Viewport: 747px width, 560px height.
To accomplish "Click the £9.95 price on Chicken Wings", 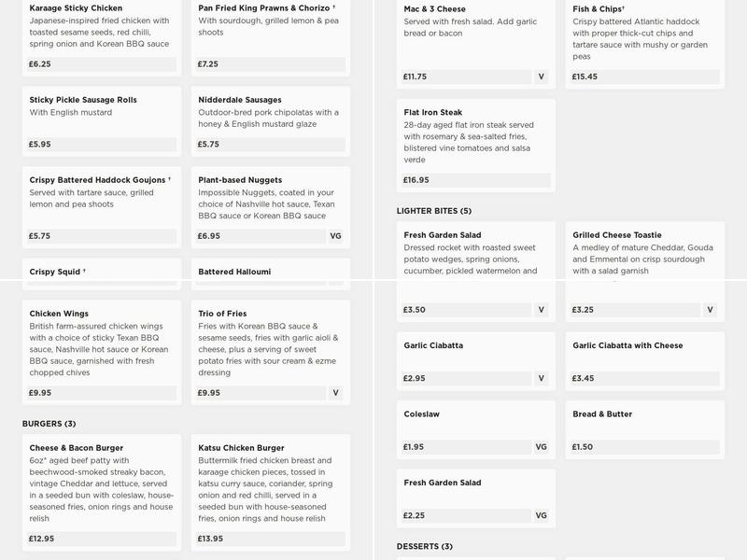I will [x=40, y=393].
